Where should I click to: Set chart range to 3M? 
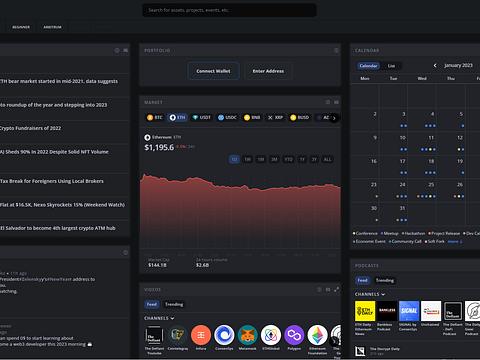tap(274, 159)
